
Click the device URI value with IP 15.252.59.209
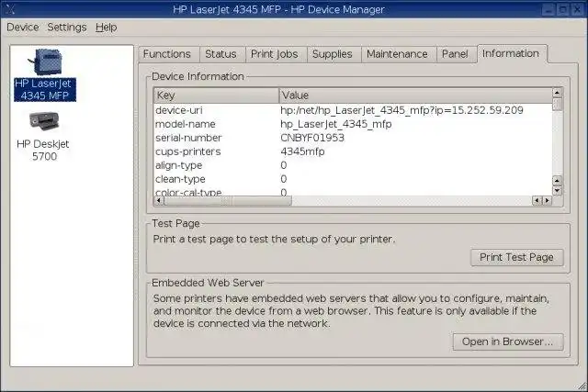401,110
